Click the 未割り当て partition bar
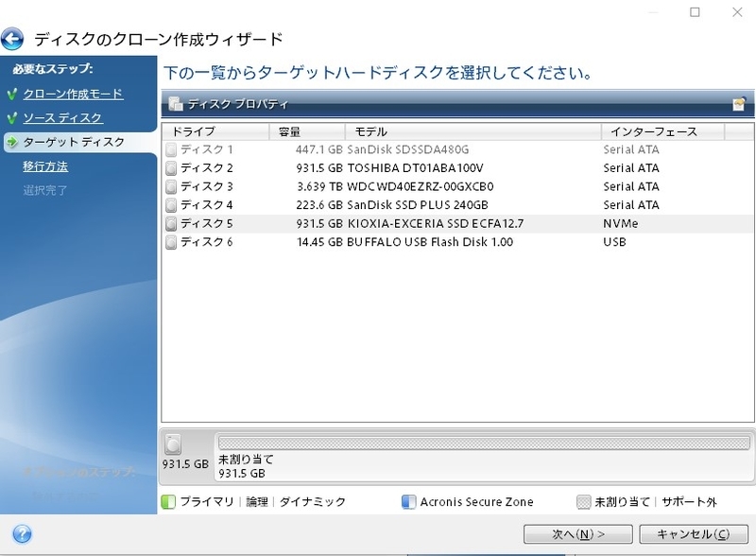756x556 pixels. [x=484, y=443]
